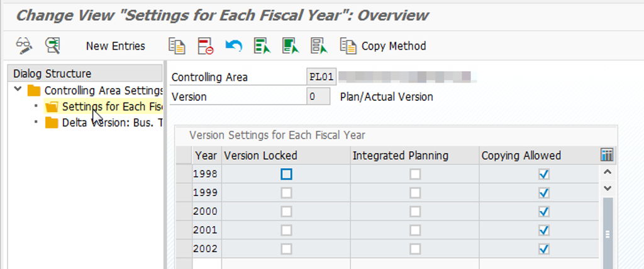Click the blue Undo Change arrow
The height and width of the screenshot is (269, 644).
(x=233, y=45)
